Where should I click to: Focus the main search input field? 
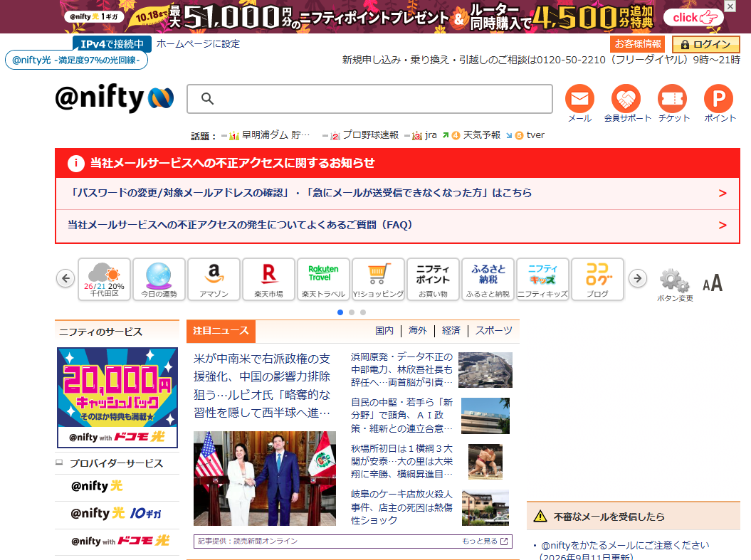369,99
